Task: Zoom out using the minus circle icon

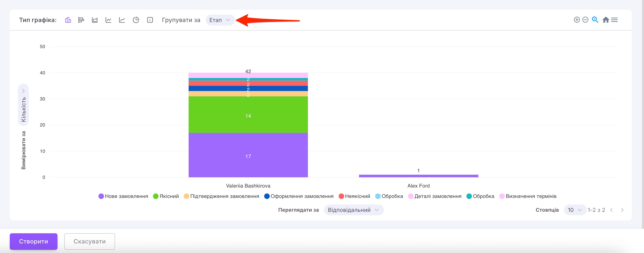Action: coord(585,20)
